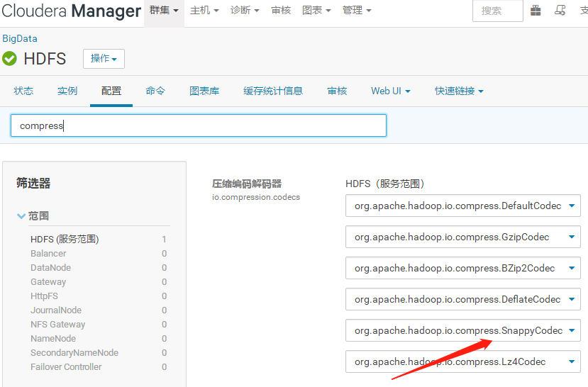Viewport: 588px width, 387px height.
Task: Select the 配置 tab
Action: coord(111,91)
